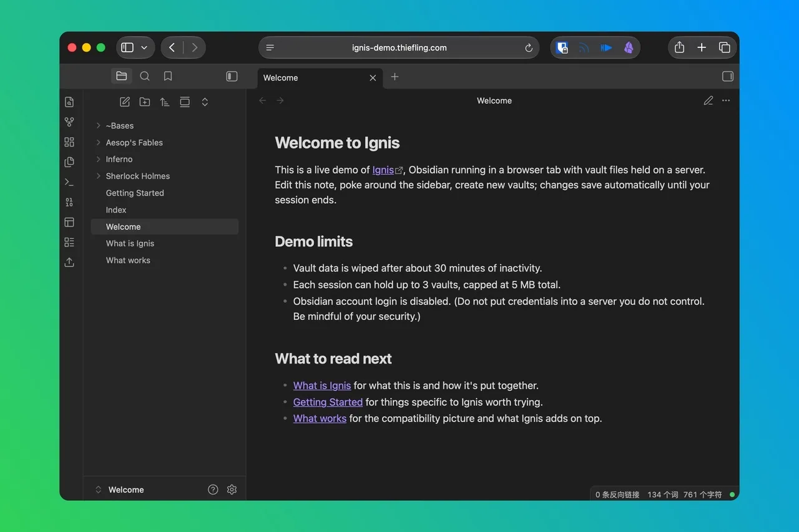Show the file explorer folder tab
The height and width of the screenshot is (532, 799).
pyautogui.click(x=121, y=76)
